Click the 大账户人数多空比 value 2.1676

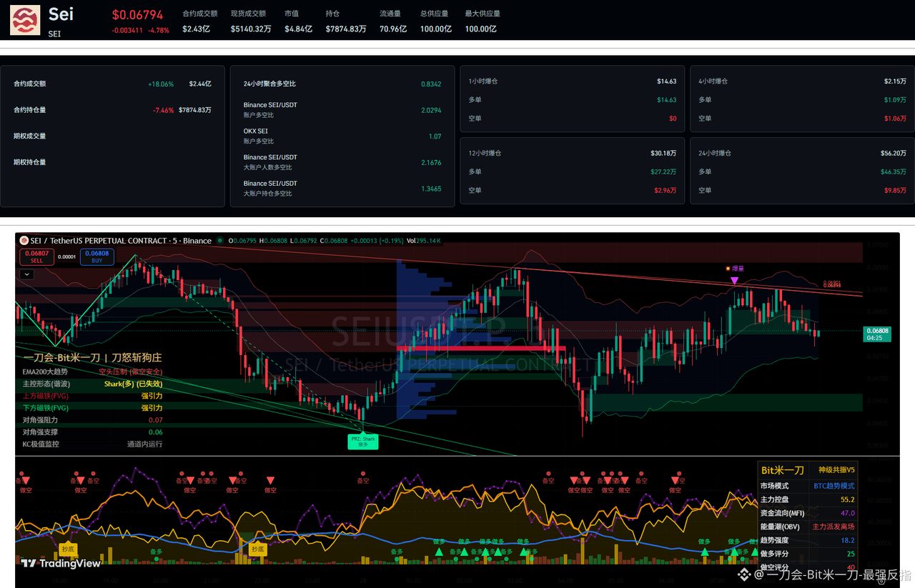431,162
